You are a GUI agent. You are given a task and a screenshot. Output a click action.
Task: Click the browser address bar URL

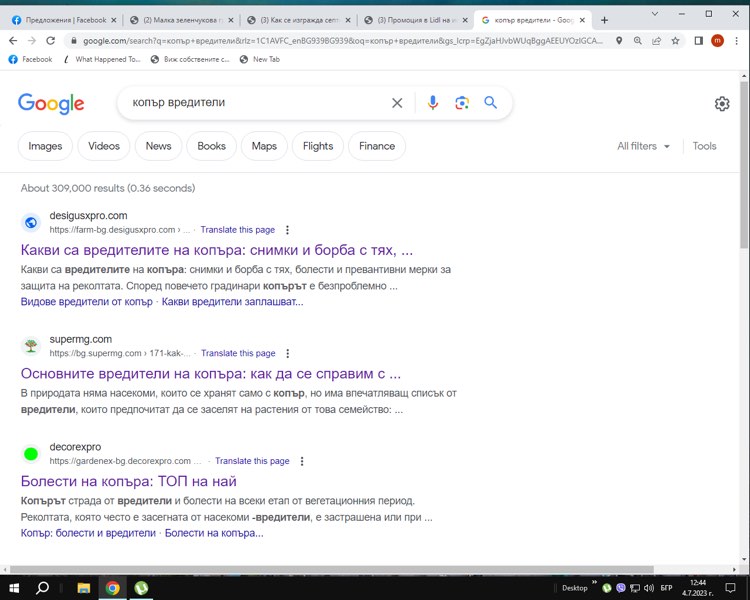pyautogui.click(x=342, y=41)
